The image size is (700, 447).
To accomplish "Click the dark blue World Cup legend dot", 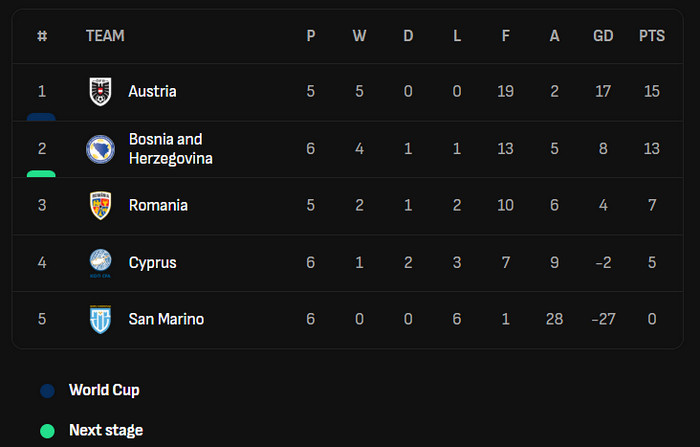I will point(47,391).
